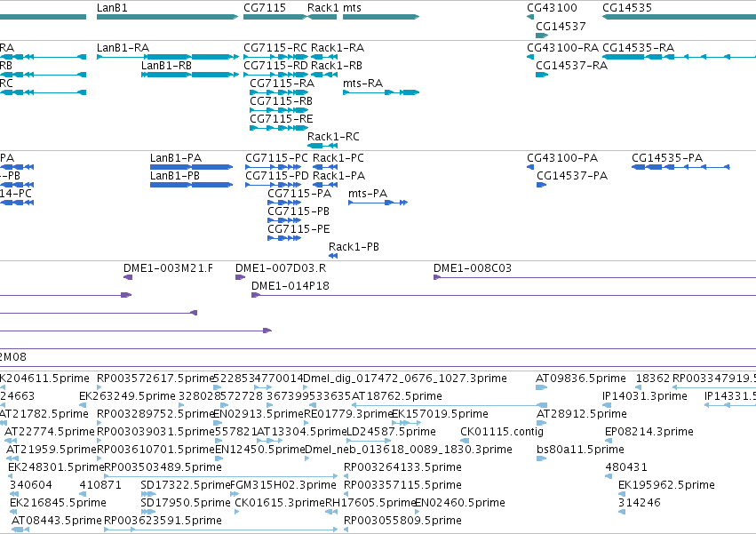Select the mts-RA transcript
The image size is (756, 534).
pyautogui.click(x=381, y=92)
